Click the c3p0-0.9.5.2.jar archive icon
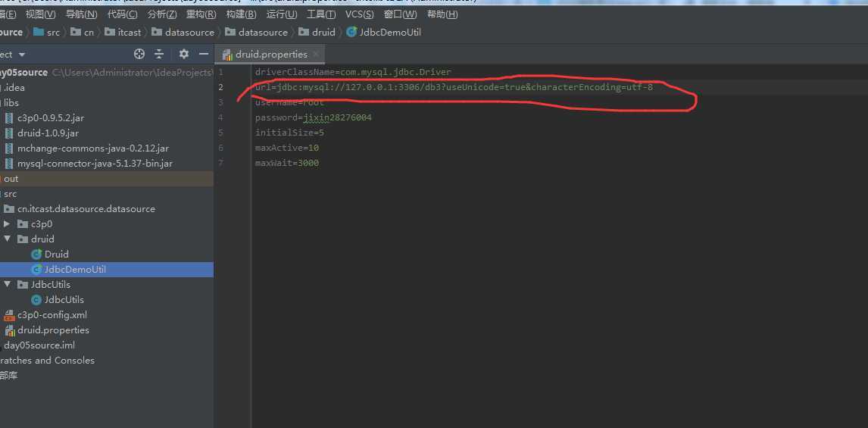 [x=9, y=118]
